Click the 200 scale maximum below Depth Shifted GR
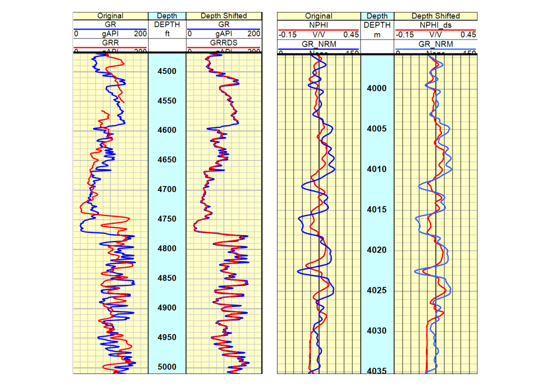The image size is (550, 386). pyautogui.click(x=254, y=34)
